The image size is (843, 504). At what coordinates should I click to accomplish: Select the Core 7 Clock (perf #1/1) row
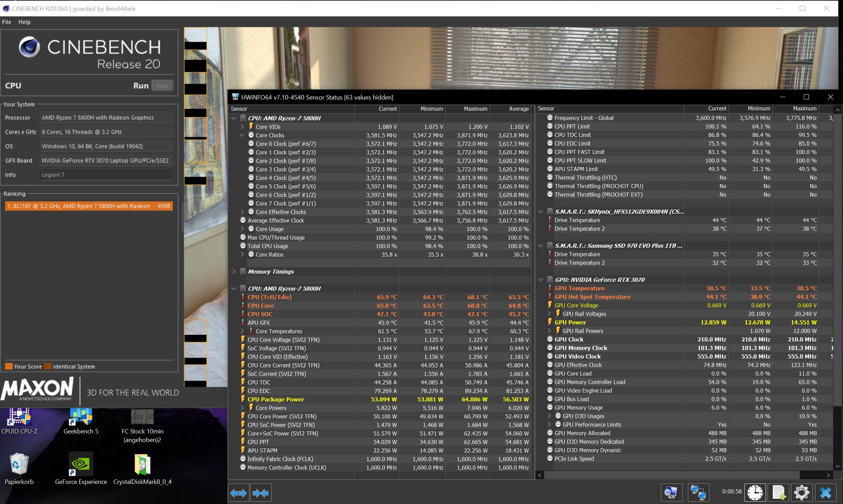point(380,203)
